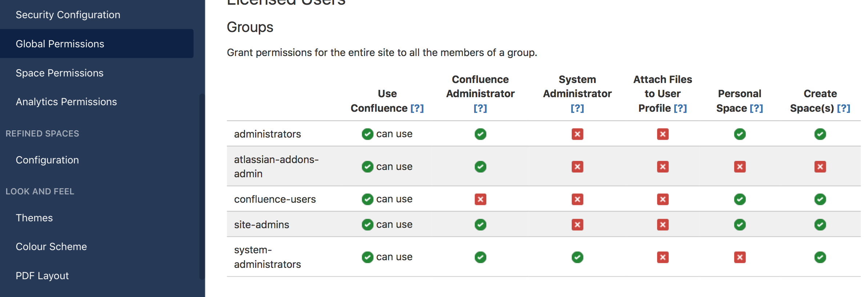Go to Analytics Permissions in sidebar
This screenshot has width=868, height=297.
pyautogui.click(x=66, y=102)
